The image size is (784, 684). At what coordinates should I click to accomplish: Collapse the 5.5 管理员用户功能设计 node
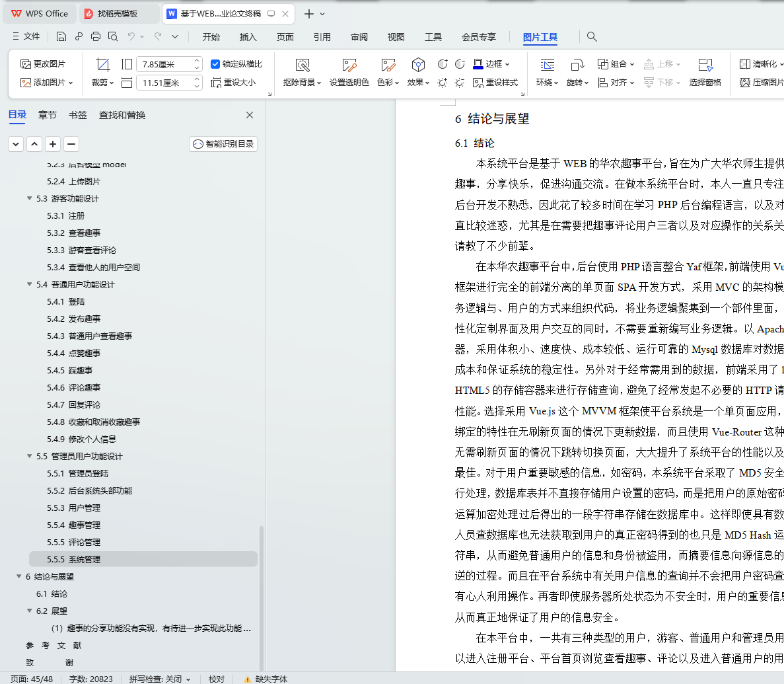tap(30, 457)
